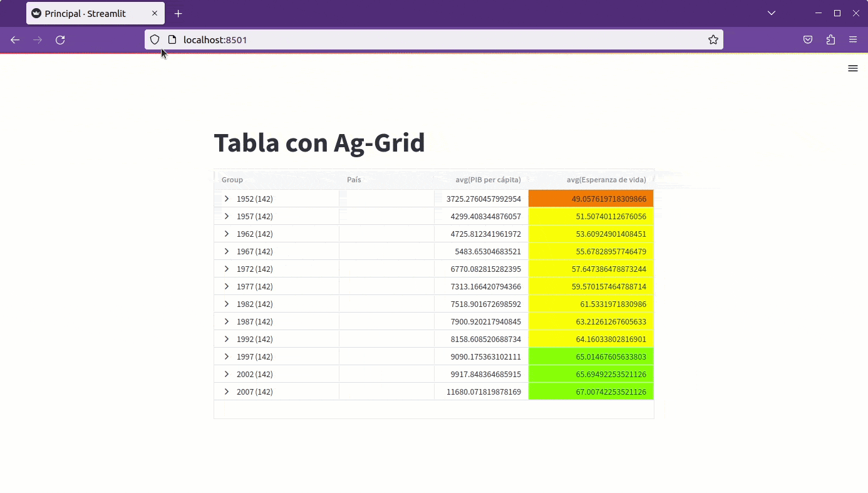Click the value 9917.848364685915
Image resolution: width=868 pixels, height=493 pixels.
[x=486, y=374]
